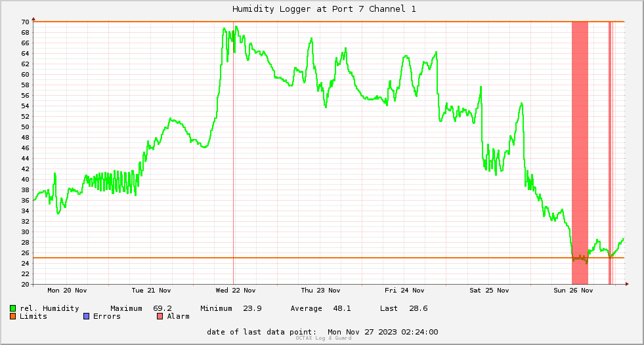644x345 pixels.
Task: Select the 'Limits' legend label
Action: (x=33, y=316)
